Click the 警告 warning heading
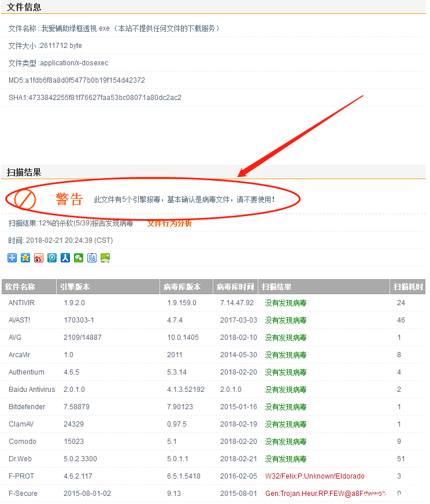This screenshot has height=504, width=430. tap(69, 199)
